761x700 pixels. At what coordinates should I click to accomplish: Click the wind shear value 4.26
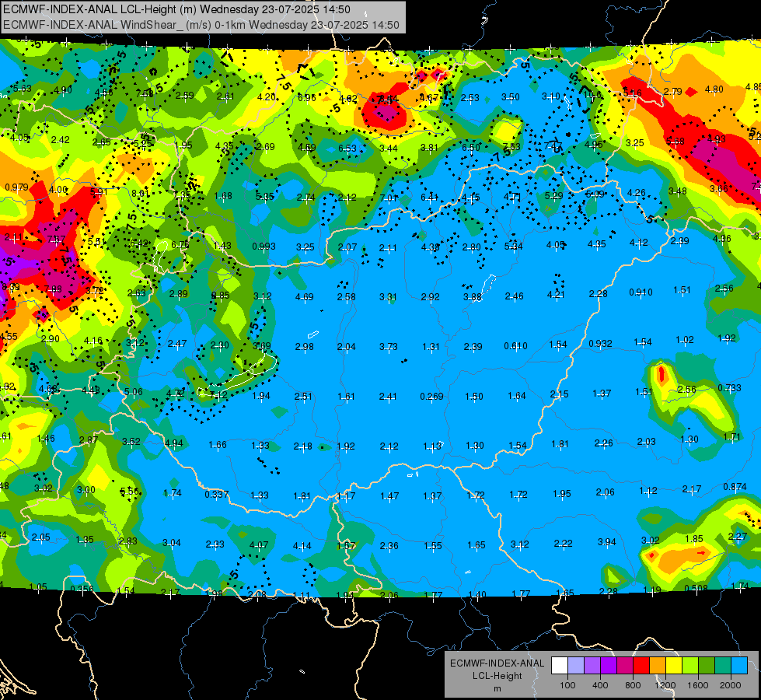tap(636, 193)
